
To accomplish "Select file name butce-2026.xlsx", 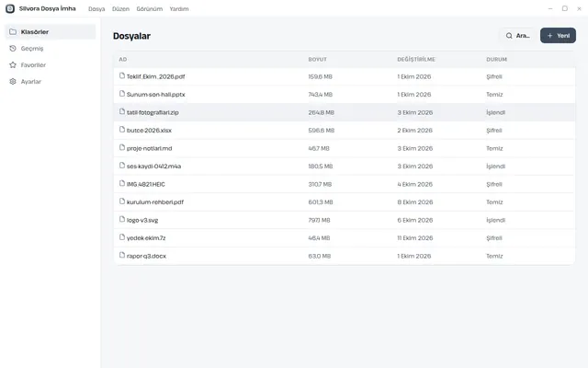I will pos(149,131).
